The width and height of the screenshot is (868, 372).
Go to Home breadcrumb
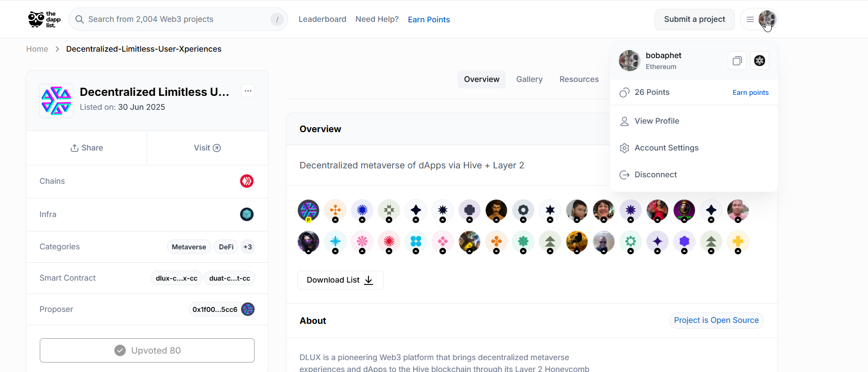tap(37, 49)
